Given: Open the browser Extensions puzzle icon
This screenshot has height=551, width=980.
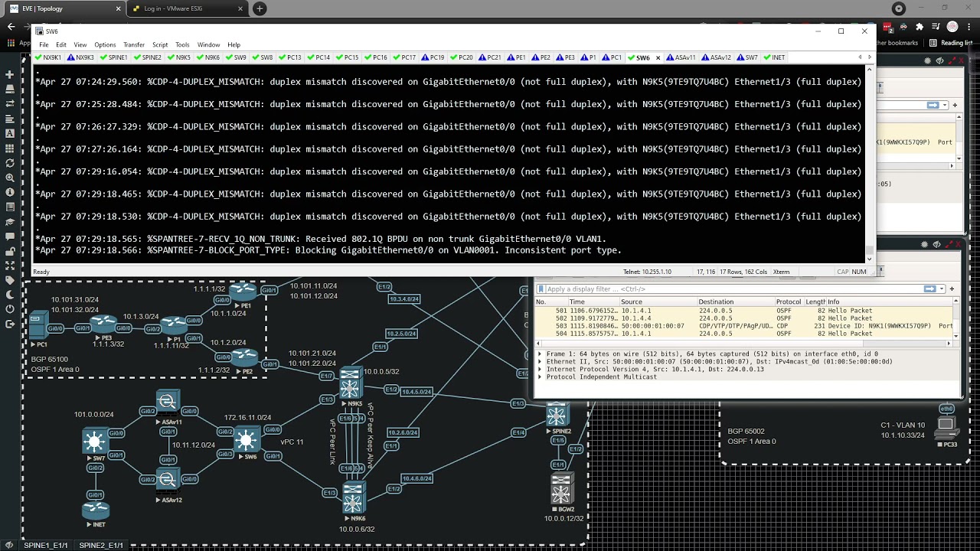Looking at the screenshot, I should pos(920,27).
